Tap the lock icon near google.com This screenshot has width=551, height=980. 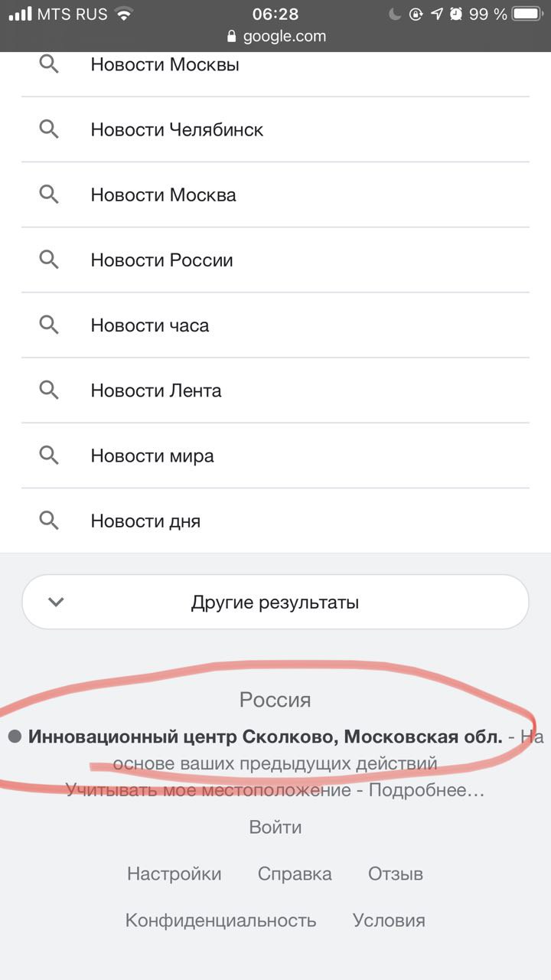(232, 36)
